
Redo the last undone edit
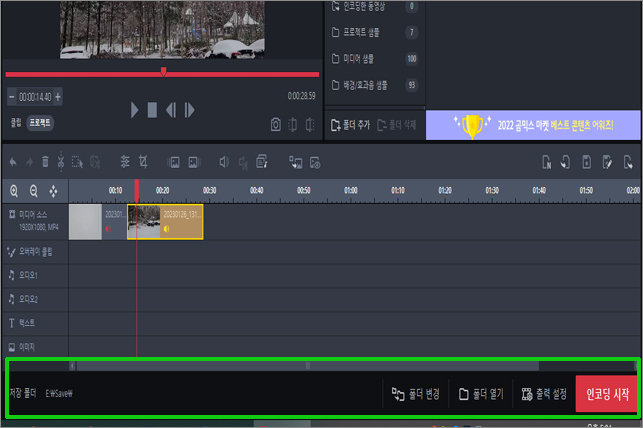click(x=29, y=162)
